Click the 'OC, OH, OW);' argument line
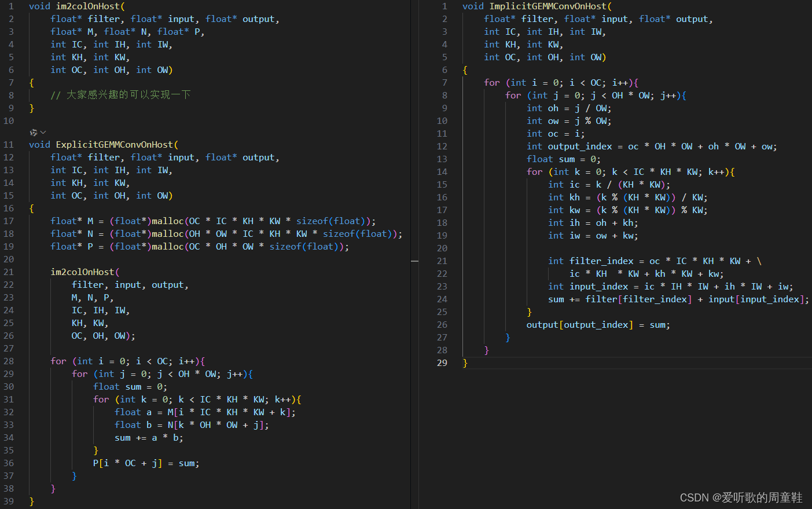The width and height of the screenshot is (812, 509). click(x=104, y=336)
